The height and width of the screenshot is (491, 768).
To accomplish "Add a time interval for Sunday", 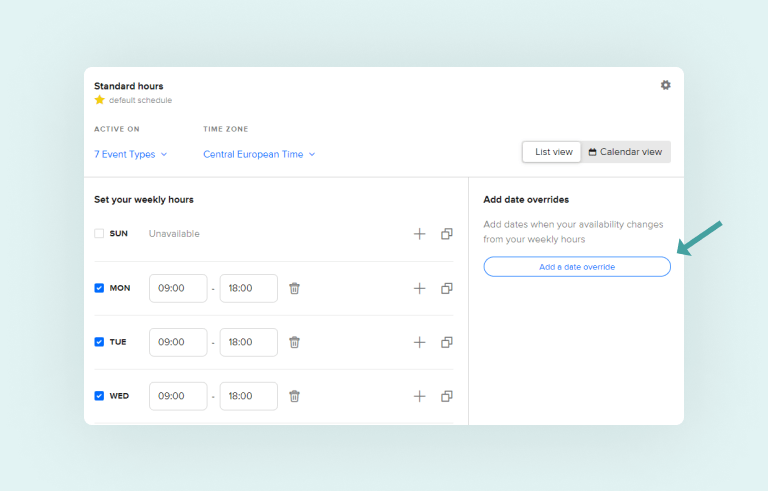I will pyautogui.click(x=419, y=234).
